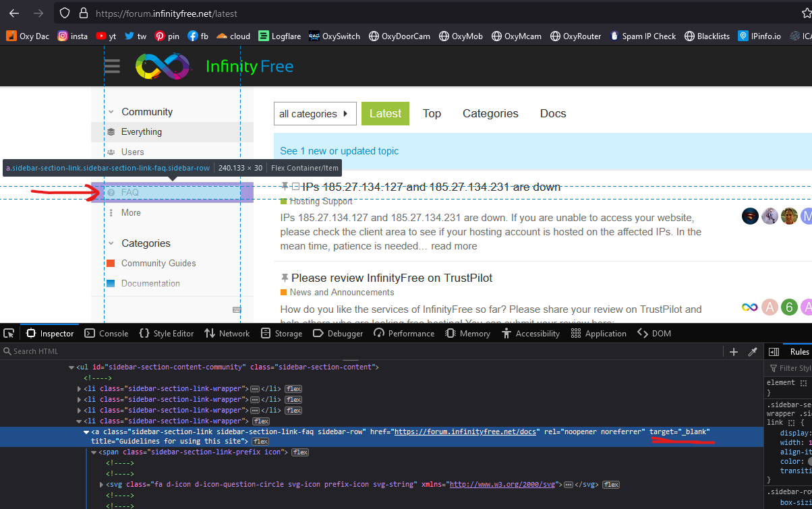Click the browser back arrow
This screenshot has height=509, width=812.
tap(14, 13)
